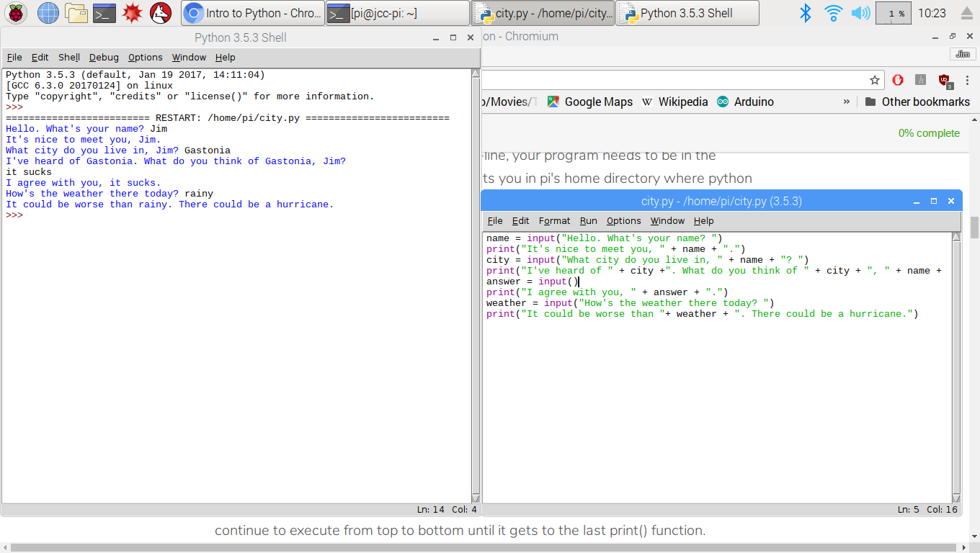This screenshot has width=980, height=553.
Task: Click the AdBlock stop-hand extension icon
Action: pos(898,79)
